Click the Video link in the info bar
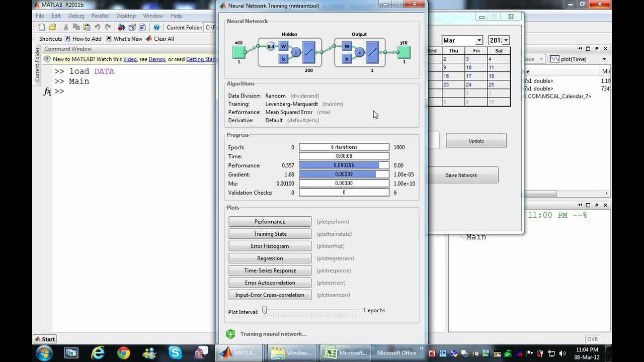 tap(130, 59)
